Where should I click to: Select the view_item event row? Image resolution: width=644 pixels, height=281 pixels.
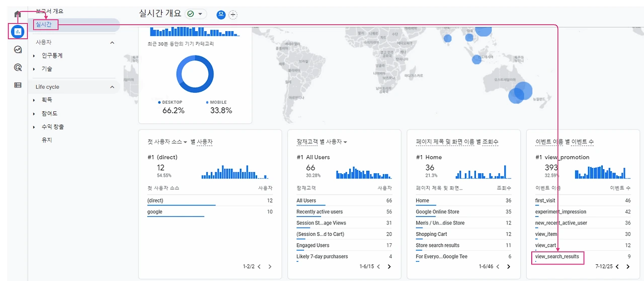point(583,234)
